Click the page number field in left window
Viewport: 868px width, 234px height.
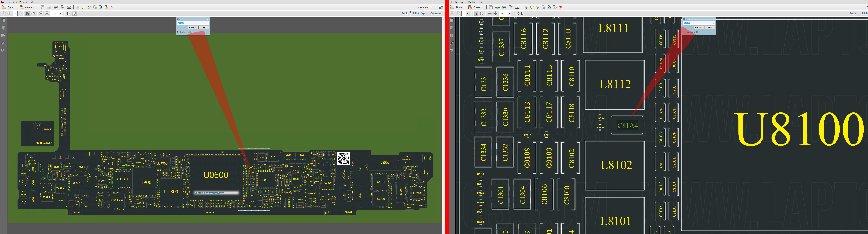click(15, 14)
